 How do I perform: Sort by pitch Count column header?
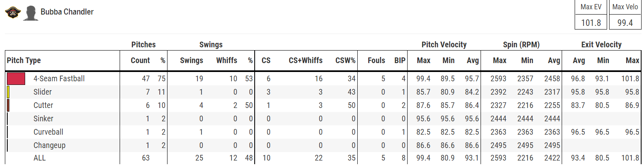coord(140,60)
